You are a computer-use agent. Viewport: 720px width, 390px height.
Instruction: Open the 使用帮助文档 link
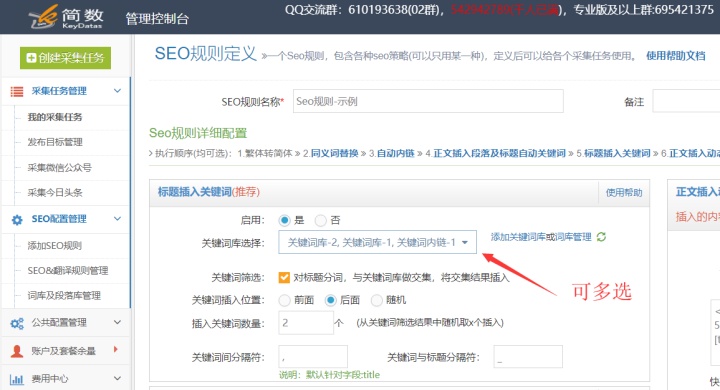click(x=675, y=56)
